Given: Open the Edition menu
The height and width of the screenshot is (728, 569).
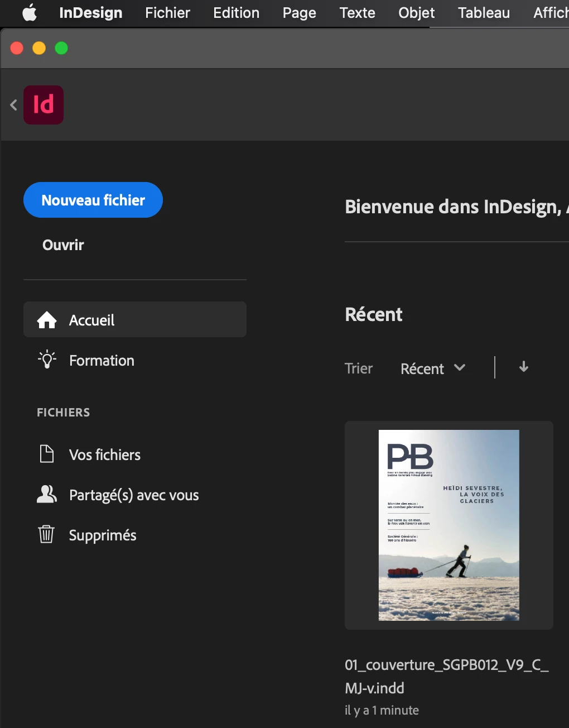Looking at the screenshot, I should click(236, 13).
